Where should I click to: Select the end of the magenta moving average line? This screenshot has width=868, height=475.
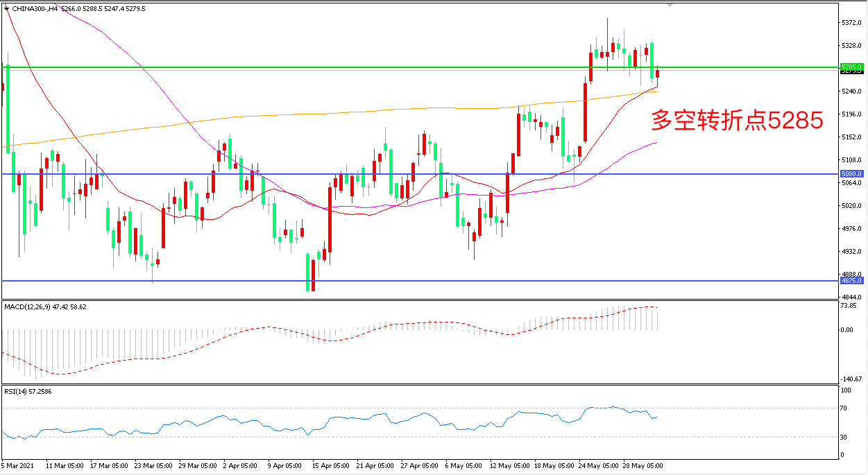click(656, 143)
